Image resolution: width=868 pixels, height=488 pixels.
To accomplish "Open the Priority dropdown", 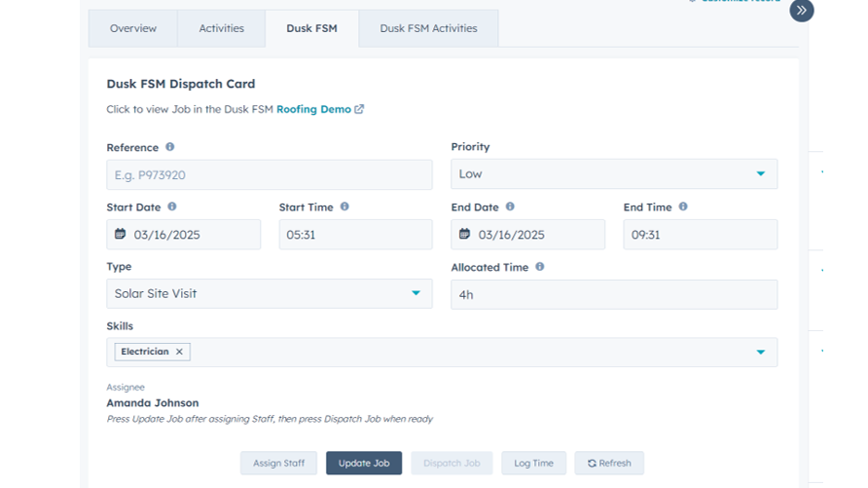I will (x=613, y=174).
